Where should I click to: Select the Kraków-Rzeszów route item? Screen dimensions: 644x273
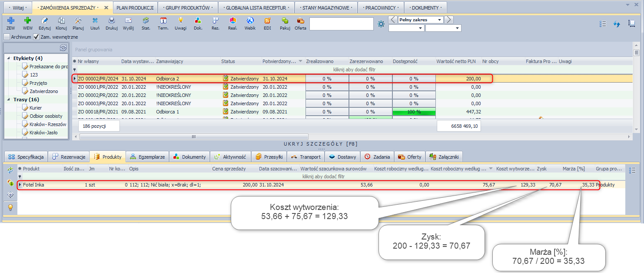coord(48,124)
